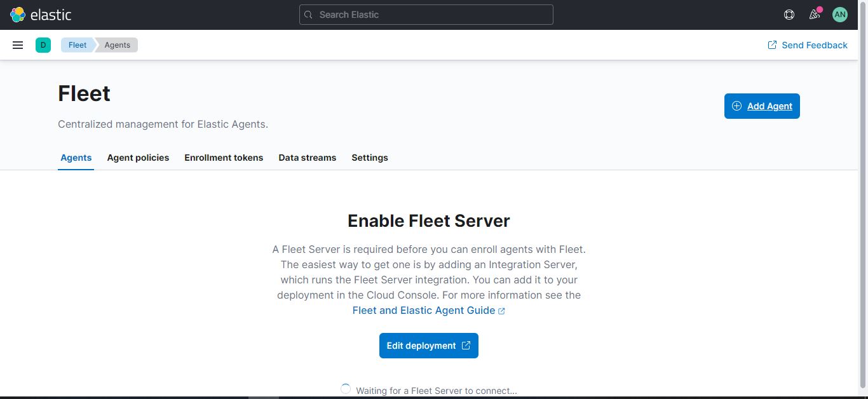This screenshot has width=868, height=399.
Task: Click the Add Agent button
Action: coord(762,106)
